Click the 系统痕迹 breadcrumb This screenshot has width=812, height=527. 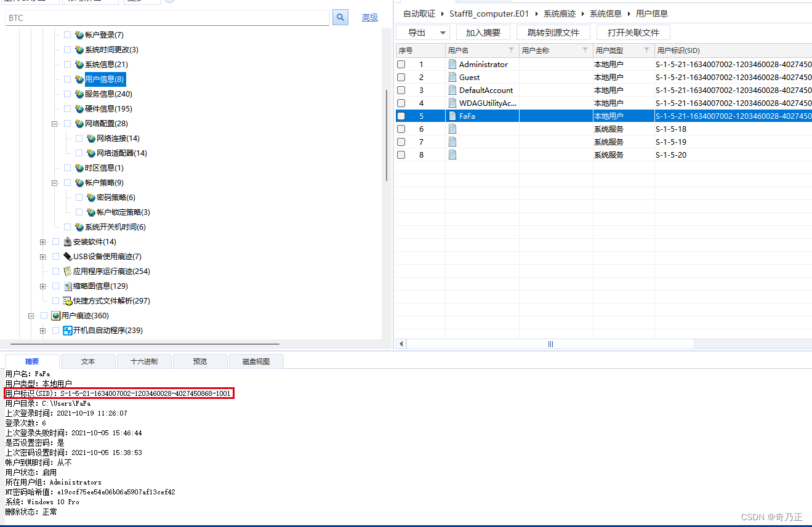coord(560,14)
